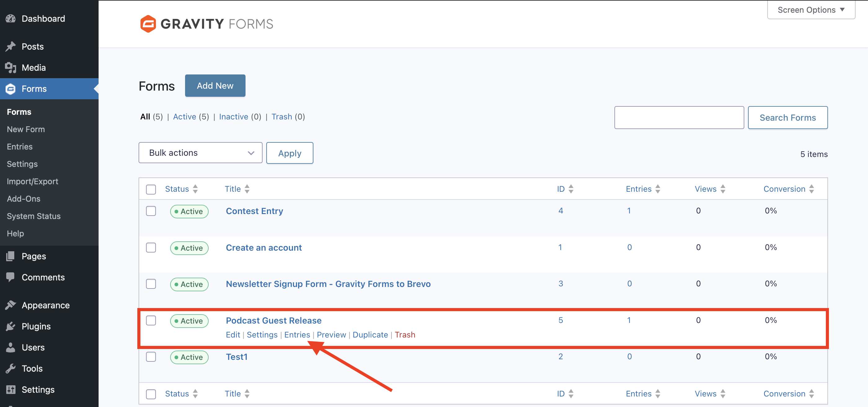The height and width of the screenshot is (407, 868).
Task: Open Add-Ons in the Forms submenu
Action: (x=24, y=199)
